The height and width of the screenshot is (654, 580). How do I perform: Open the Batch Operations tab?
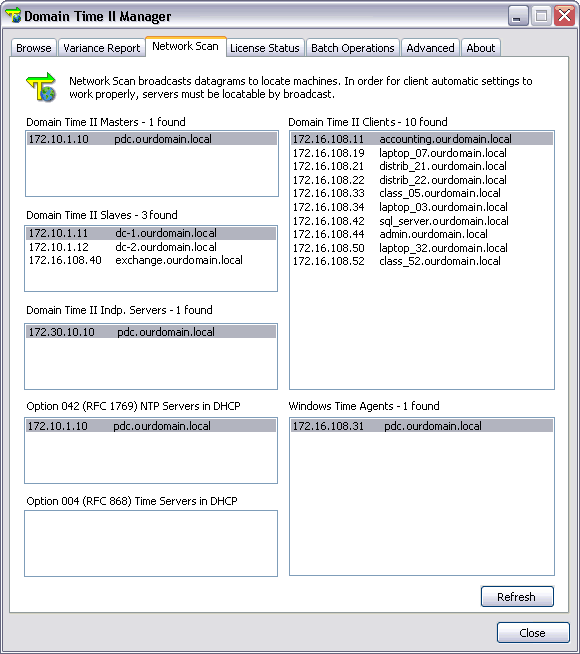click(x=353, y=48)
